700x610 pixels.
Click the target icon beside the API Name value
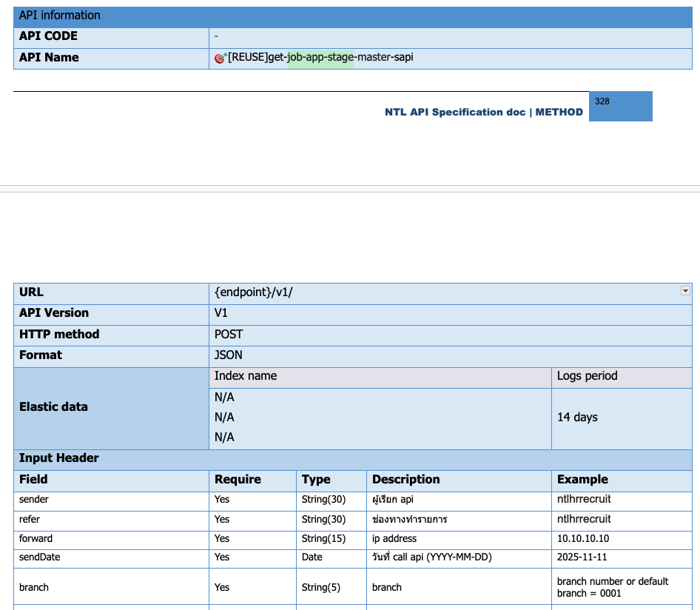219,58
